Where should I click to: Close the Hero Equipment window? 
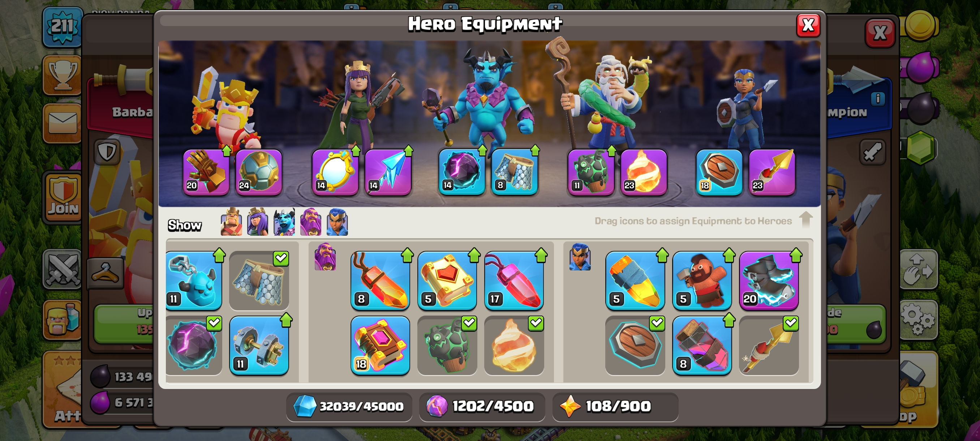808,26
